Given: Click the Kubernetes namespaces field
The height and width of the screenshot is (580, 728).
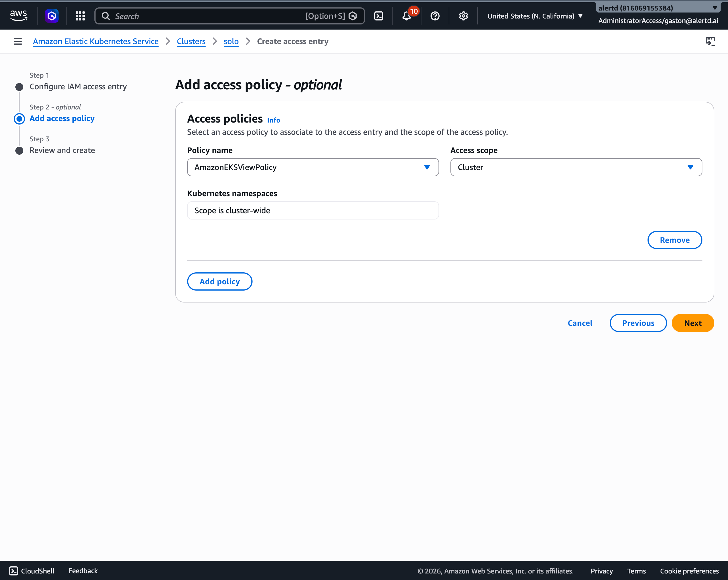Looking at the screenshot, I should click(313, 210).
